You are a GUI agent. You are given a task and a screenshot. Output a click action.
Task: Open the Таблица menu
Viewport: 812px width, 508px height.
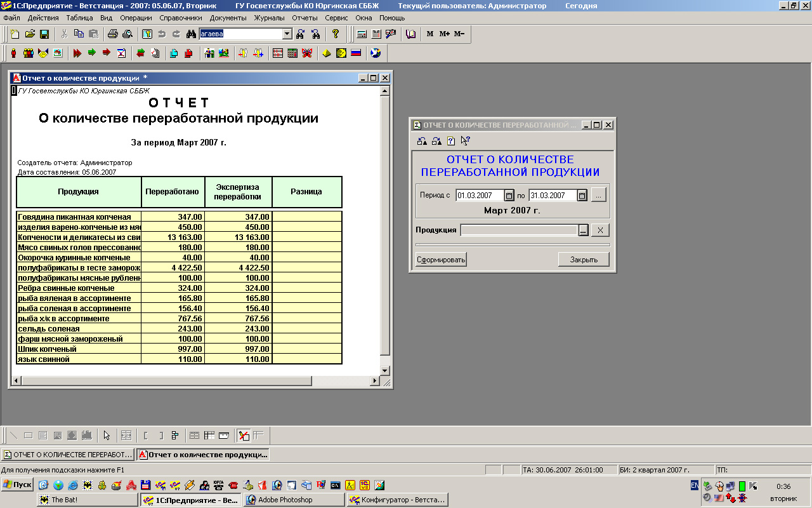click(79, 18)
